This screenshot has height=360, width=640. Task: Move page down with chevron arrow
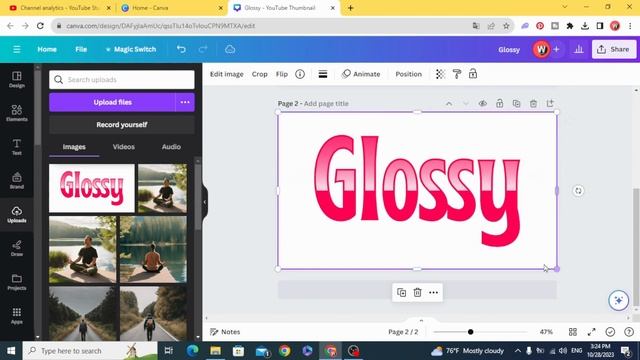(466, 104)
